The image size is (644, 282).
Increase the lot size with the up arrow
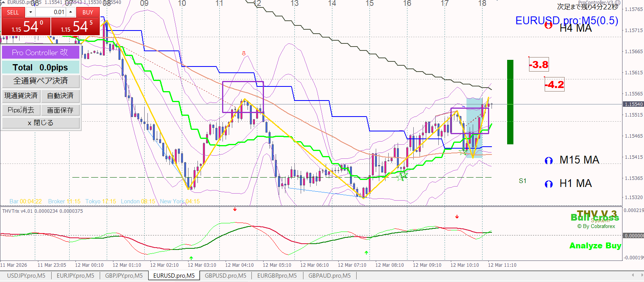pos(70,12)
